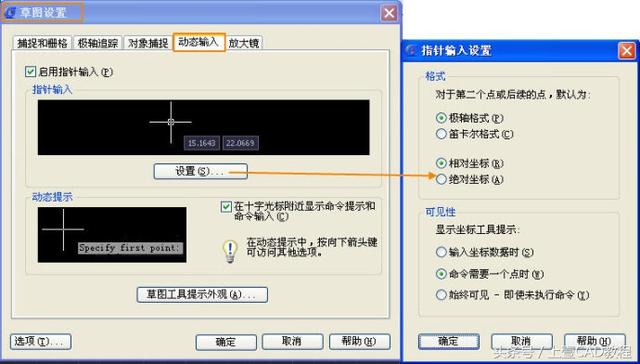Click the 动态输入 tab
Viewport: 640px width, 364px height.
(199, 42)
